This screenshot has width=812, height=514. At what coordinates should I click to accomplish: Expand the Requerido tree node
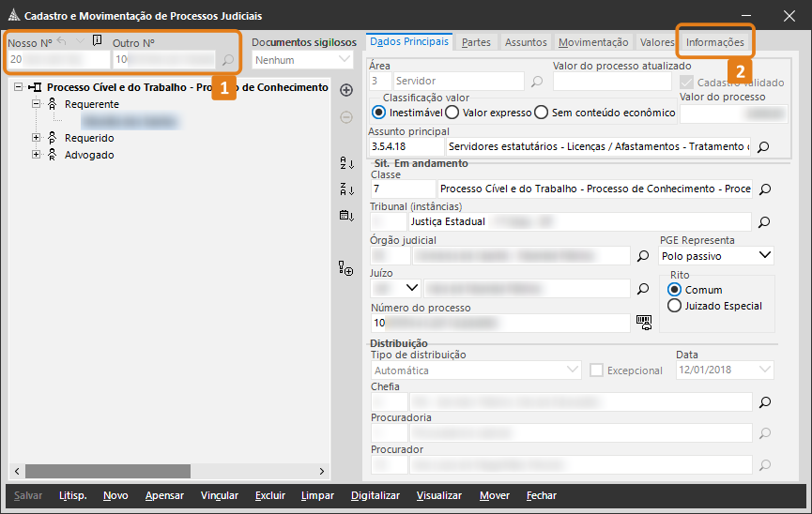(37, 138)
